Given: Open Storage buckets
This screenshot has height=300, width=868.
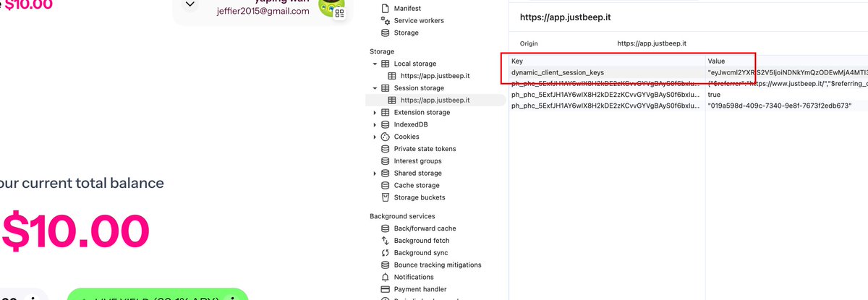Looking at the screenshot, I should click(420, 197).
